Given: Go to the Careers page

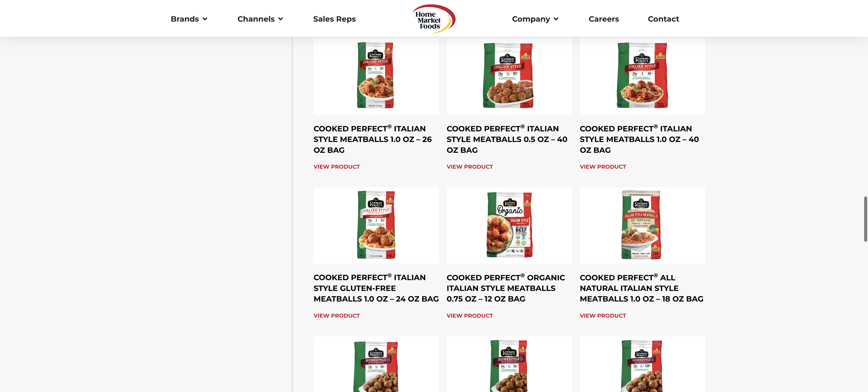Looking at the screenshot, I should [x=604, y=19].
